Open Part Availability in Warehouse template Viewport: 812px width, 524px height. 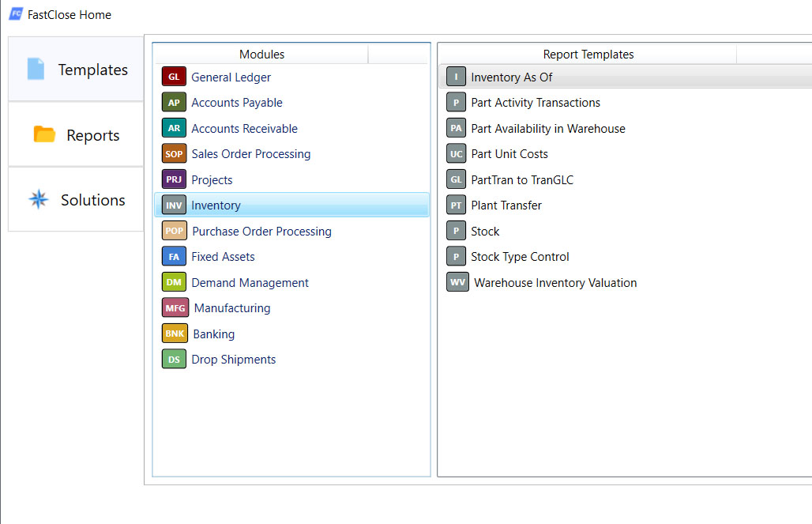pos(547,128)
